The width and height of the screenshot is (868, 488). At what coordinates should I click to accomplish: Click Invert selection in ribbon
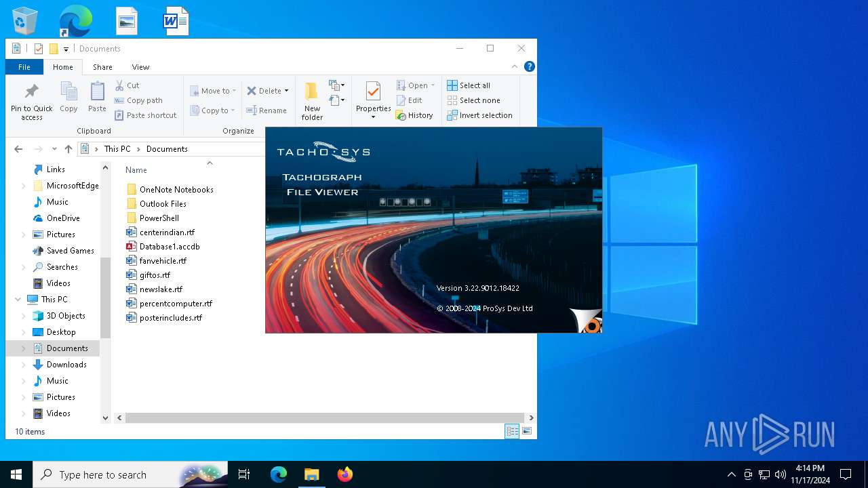click(x=479, y=115)
